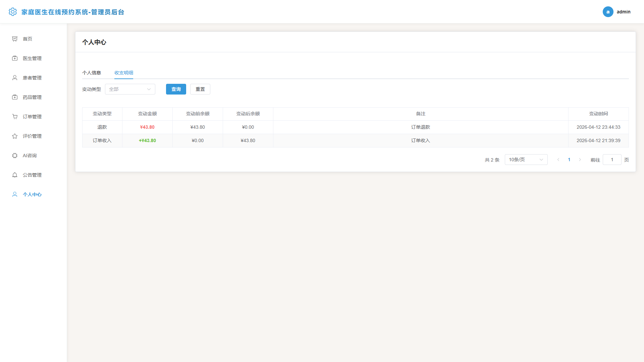This screenshot has width=644, height=362.
Task: Click the 变动前余额 column header
Action: (198, 114)
